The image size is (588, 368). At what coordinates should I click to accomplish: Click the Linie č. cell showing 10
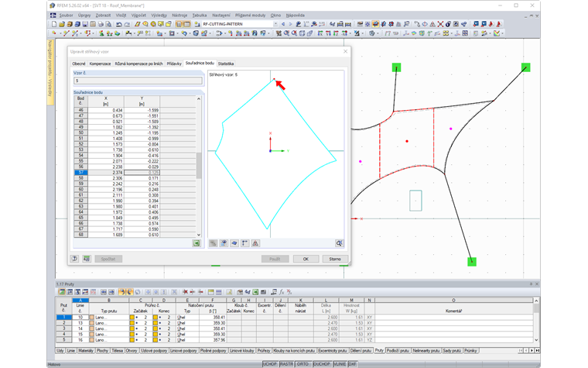[80, 318]
